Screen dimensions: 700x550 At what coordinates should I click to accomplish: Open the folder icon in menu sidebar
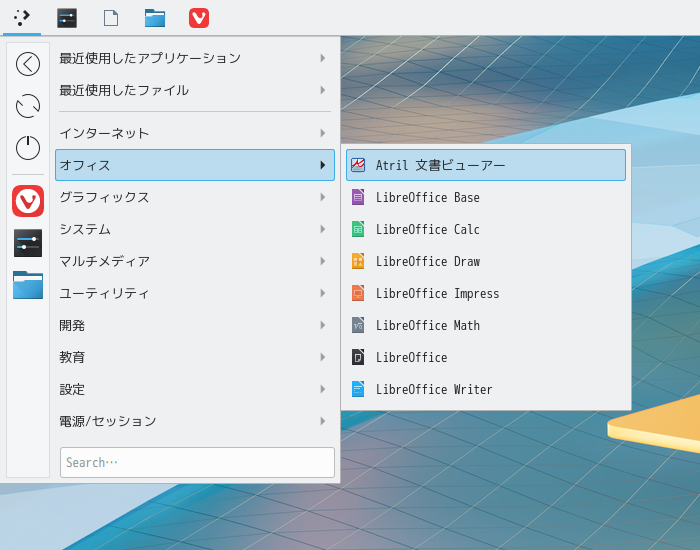coord(28,285)
